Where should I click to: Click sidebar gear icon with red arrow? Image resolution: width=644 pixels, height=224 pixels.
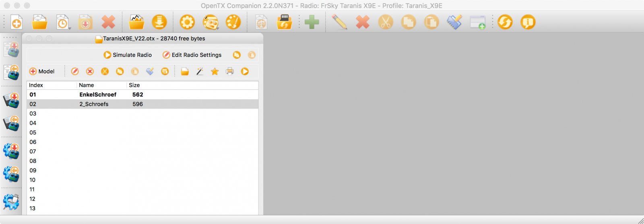tap(11, 151)
